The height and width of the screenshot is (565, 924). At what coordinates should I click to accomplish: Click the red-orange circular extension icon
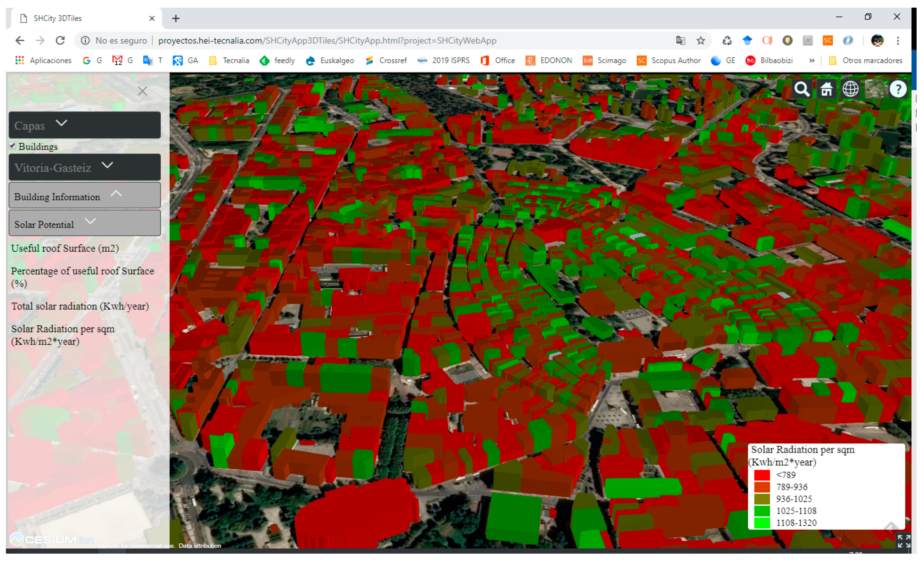click(767, 41)
